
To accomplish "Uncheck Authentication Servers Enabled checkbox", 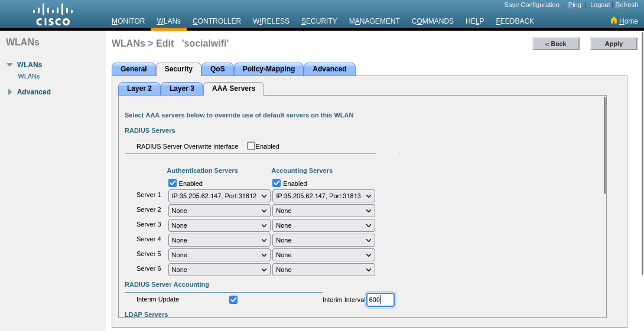I will 173,183.
